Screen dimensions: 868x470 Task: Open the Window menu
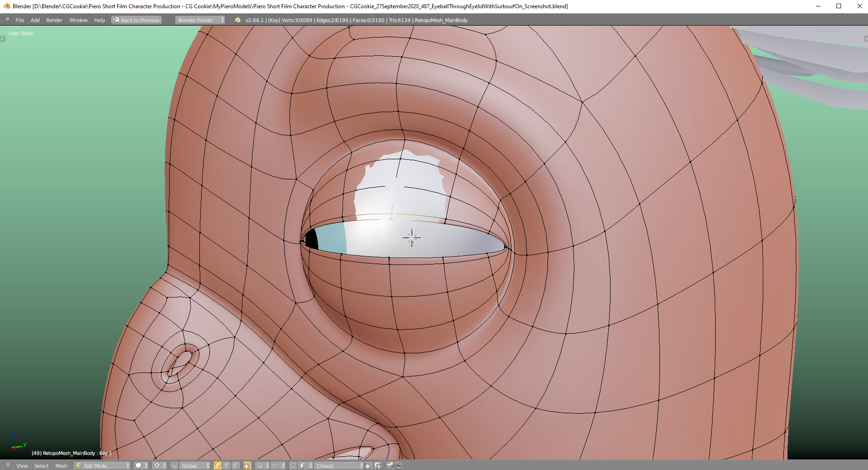pyautogui.click(x=79, y=20)
